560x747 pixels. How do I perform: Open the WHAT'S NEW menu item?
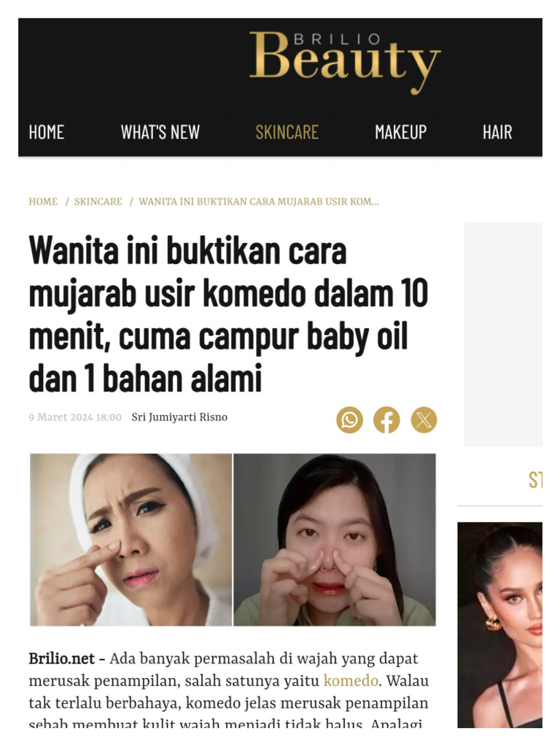(160, 132)
